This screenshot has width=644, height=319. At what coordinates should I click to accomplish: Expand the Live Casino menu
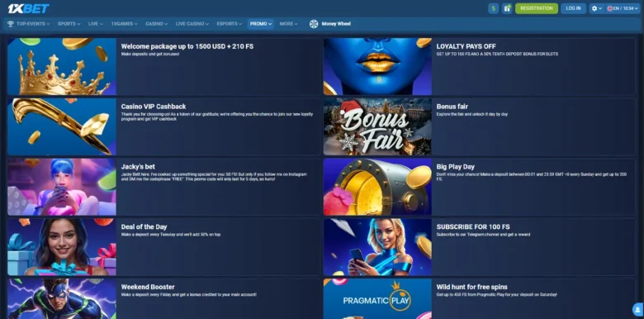pyautogui.click(x=192, y=24)
